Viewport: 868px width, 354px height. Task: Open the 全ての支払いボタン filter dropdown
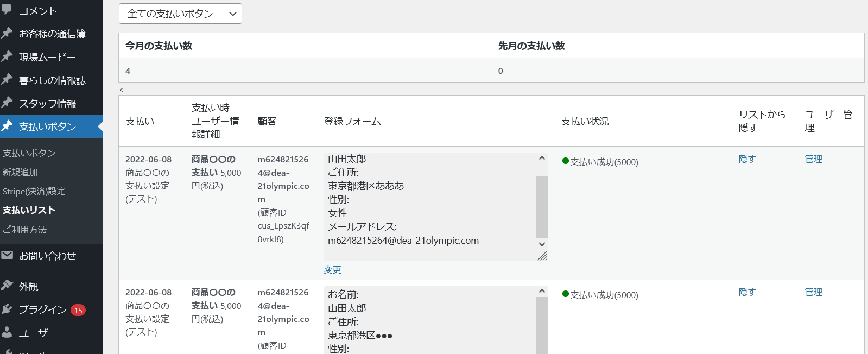[180, 14]
